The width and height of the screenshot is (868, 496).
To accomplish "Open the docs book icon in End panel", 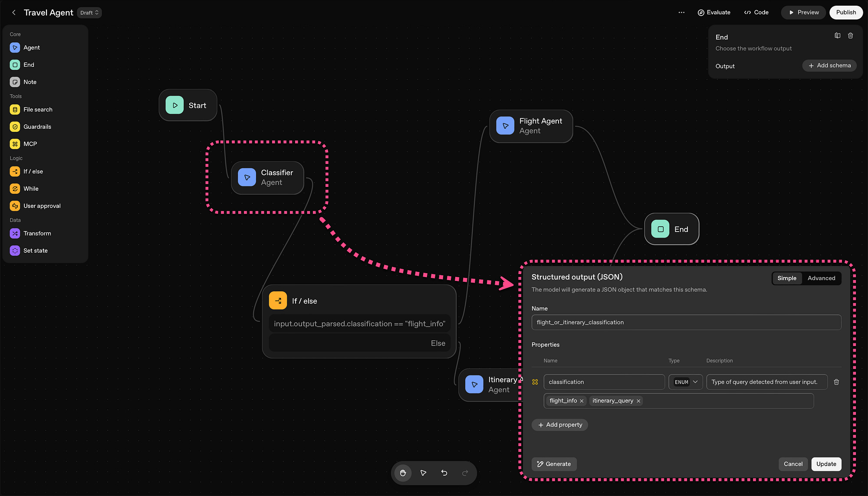I will [837, 36].
